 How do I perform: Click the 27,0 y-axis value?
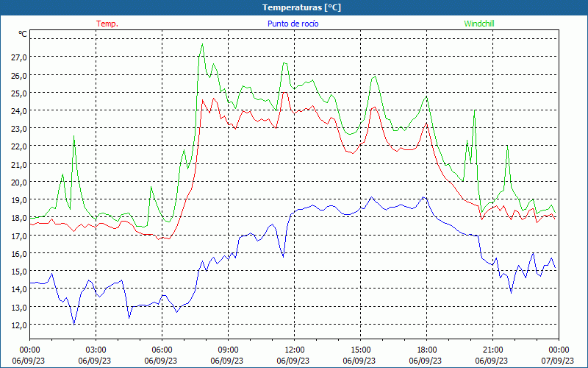pyautogui.click(x=19, y=57)
